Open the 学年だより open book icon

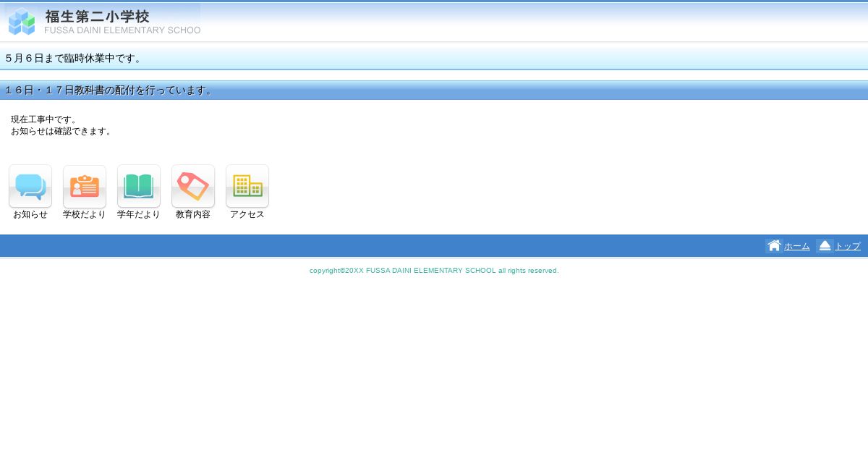tap(139, 186)
